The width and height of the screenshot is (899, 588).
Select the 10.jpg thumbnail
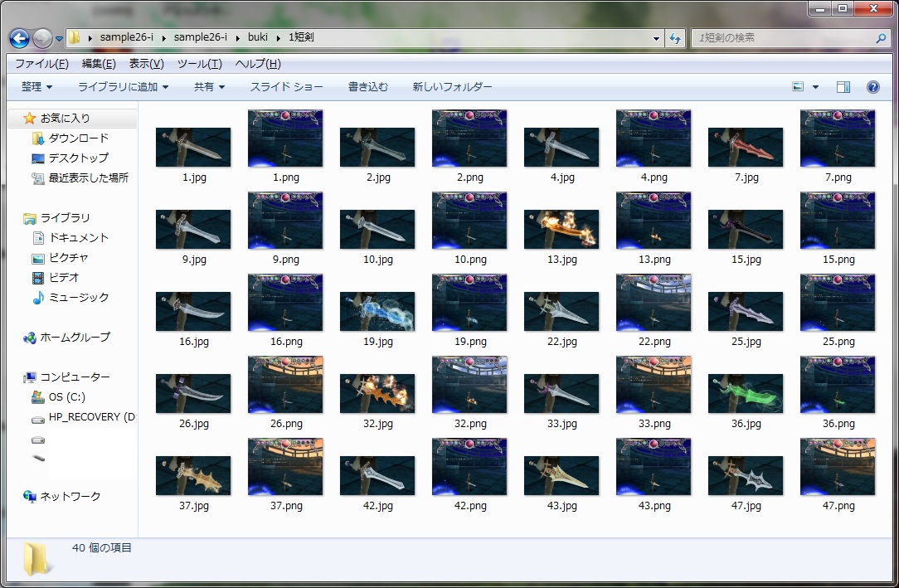377,229
